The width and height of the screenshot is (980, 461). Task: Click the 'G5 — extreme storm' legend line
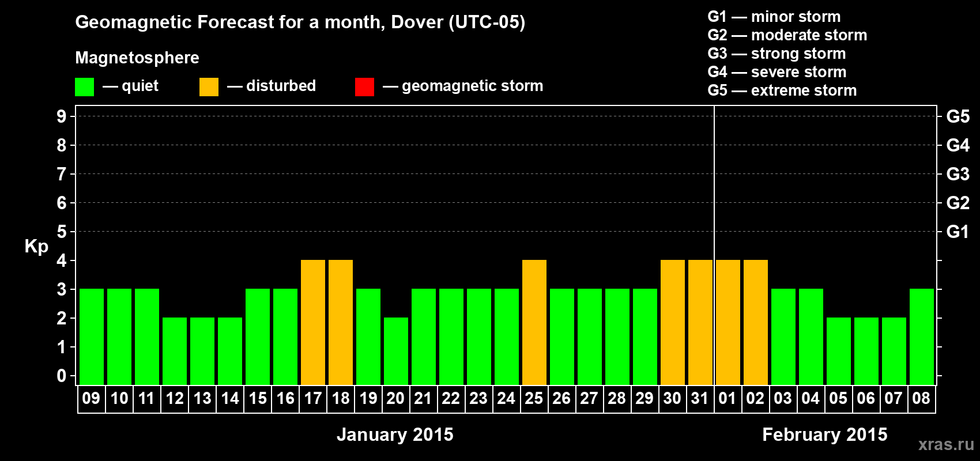782,90
